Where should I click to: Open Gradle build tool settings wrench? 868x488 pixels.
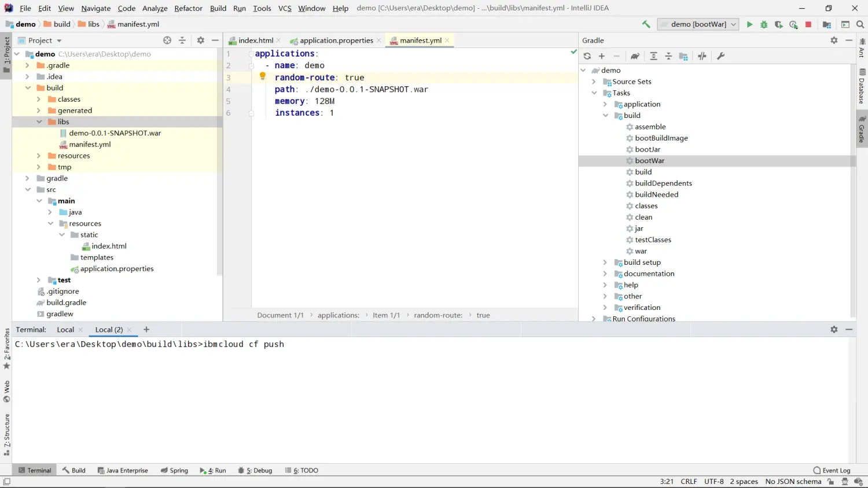pos(720,56)
